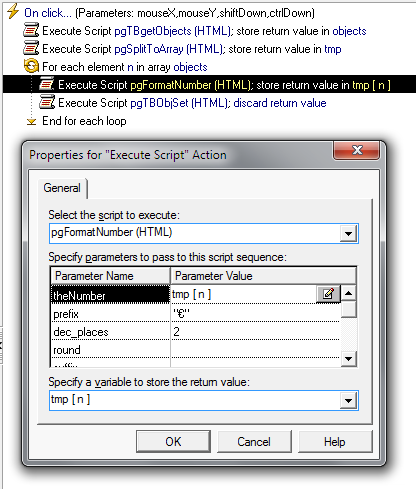Screen dimensions: 416x489
Task: Click the loop icon beside For each element
Action: tap(31, 66)
